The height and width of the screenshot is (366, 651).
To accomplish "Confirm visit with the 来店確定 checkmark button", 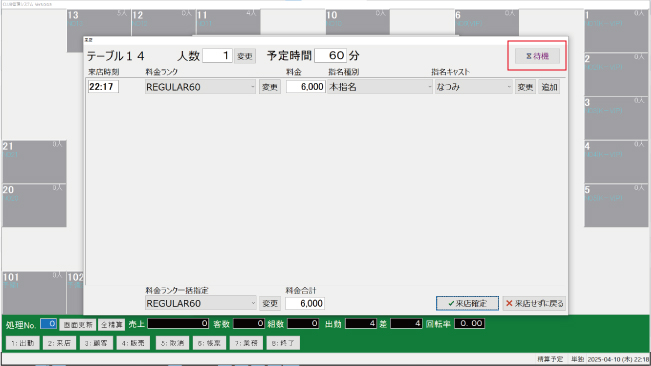I will (x=467, y=303).
